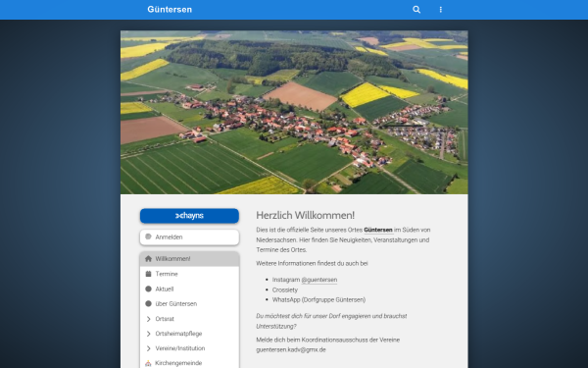
Task: Click the 'Weitere Informationen findest du auch bei' line
Action: tap(312, 264)
